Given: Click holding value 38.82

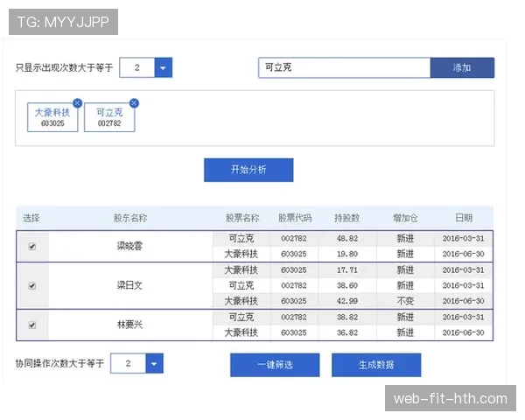Looking at the screenshot, I should 347,317.
